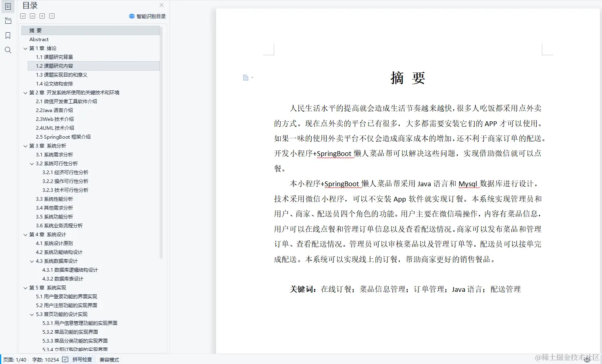Click the blue smart recognition robot icon
This screenshot has height=364, width=602.
[x=131, y=16]
